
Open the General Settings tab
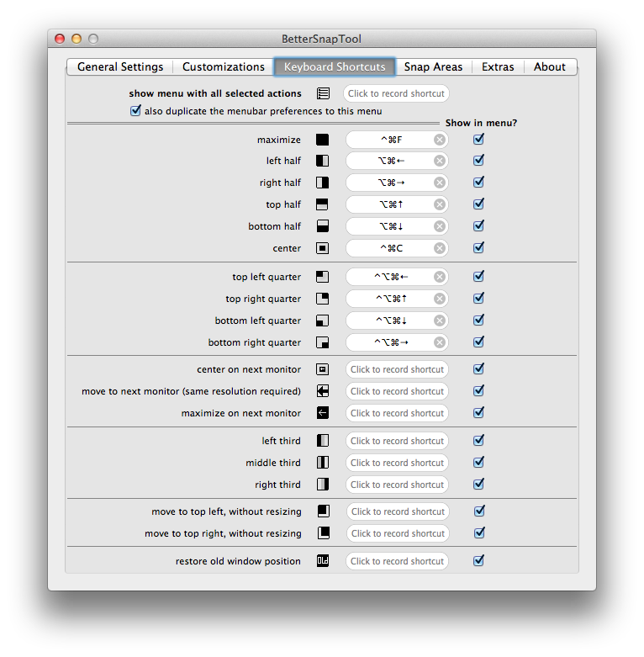(x=120, y=67)
